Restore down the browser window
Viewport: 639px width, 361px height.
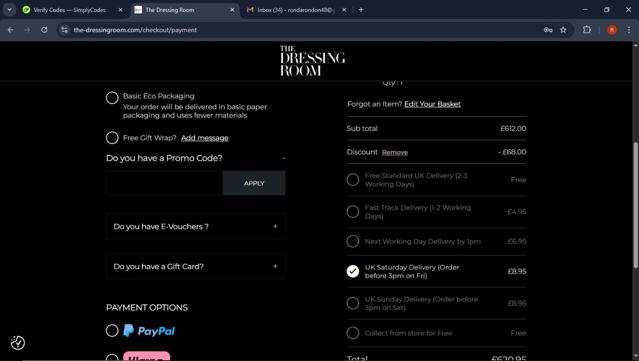[607, 10]
